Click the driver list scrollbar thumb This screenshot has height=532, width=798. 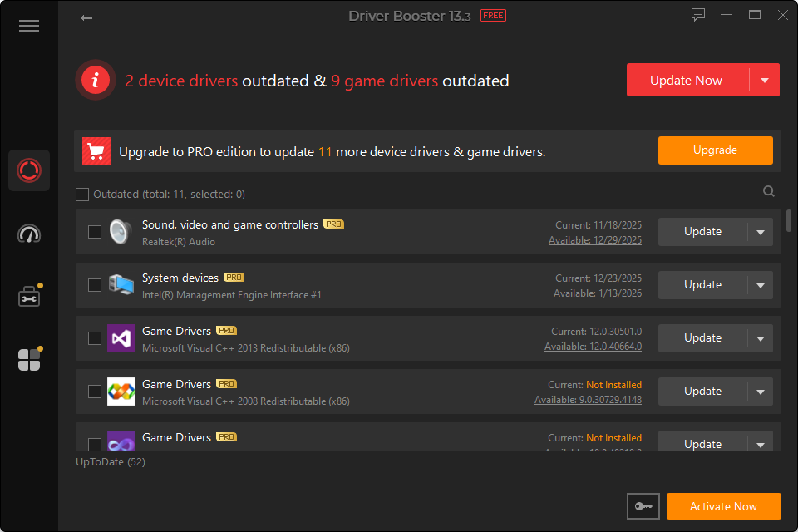(788, 220)
